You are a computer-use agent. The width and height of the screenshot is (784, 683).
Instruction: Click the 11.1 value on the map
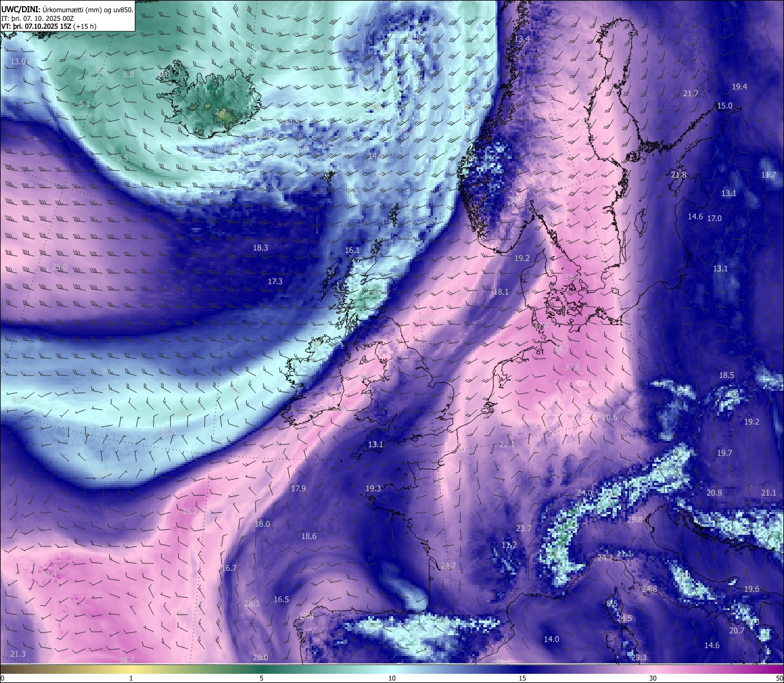pos(625,554)
